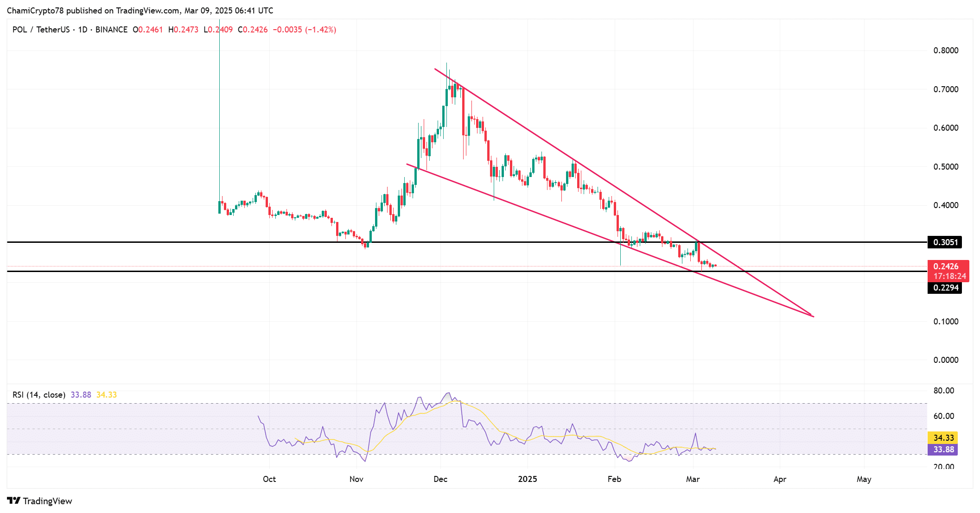The height and width of the screenshot is (513, 980).
Task: Click the purple RSI value tag 33.88
Action: point(943,450)
